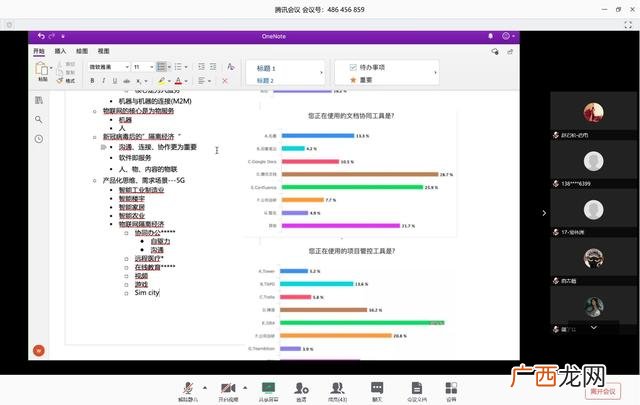Viewport: 640px width, 405px height.
Task: Click the 'Sim city' note line
Action: pos(147,293)
